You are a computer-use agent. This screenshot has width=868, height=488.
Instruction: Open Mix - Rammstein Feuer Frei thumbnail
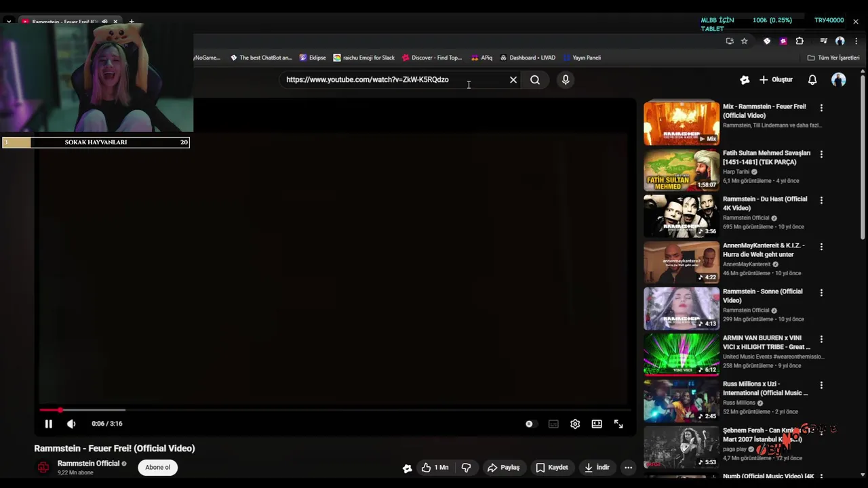[x=682, y=123]
